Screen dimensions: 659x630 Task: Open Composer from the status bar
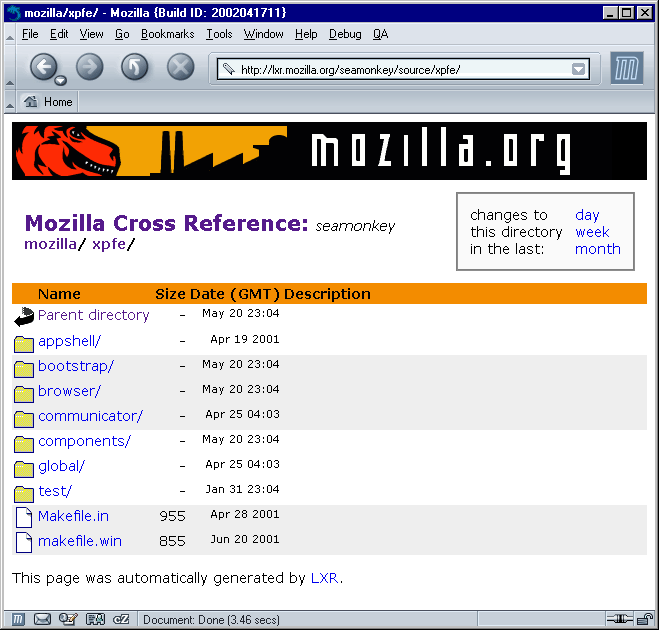pyautogui.click(x=68, y=620)
